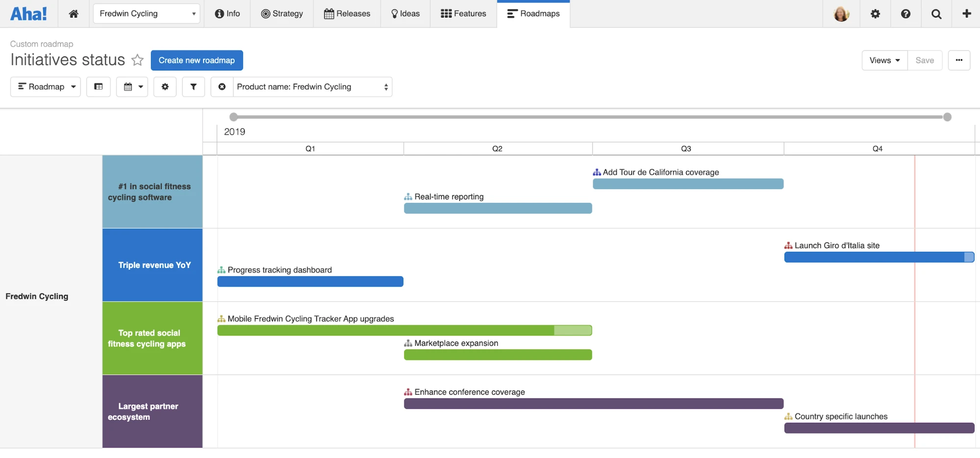This screenshot has height=458, width=980.
Task: Open the Strategy menu
Action: pyautogui.click(x=282, y=14)
